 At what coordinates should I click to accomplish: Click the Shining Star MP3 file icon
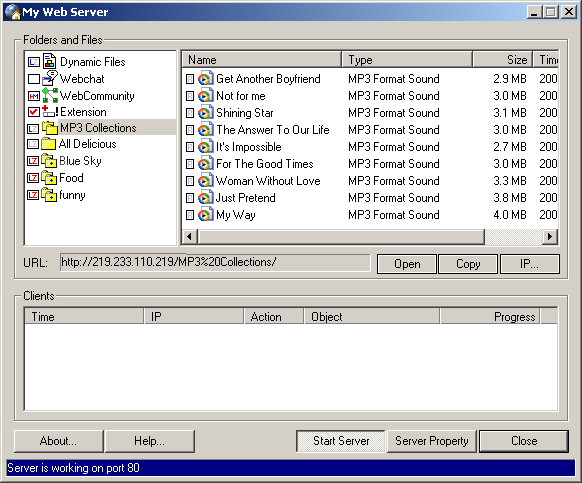[205, 112]
